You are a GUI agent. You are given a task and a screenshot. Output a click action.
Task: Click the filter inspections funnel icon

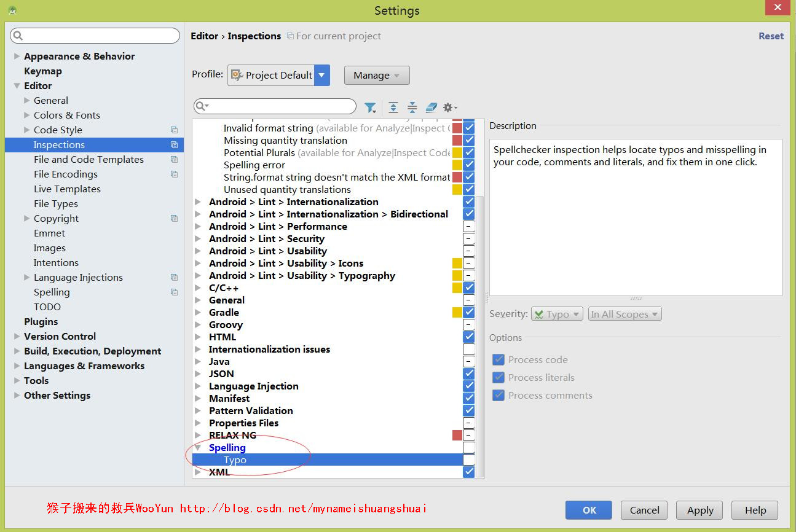370,108
